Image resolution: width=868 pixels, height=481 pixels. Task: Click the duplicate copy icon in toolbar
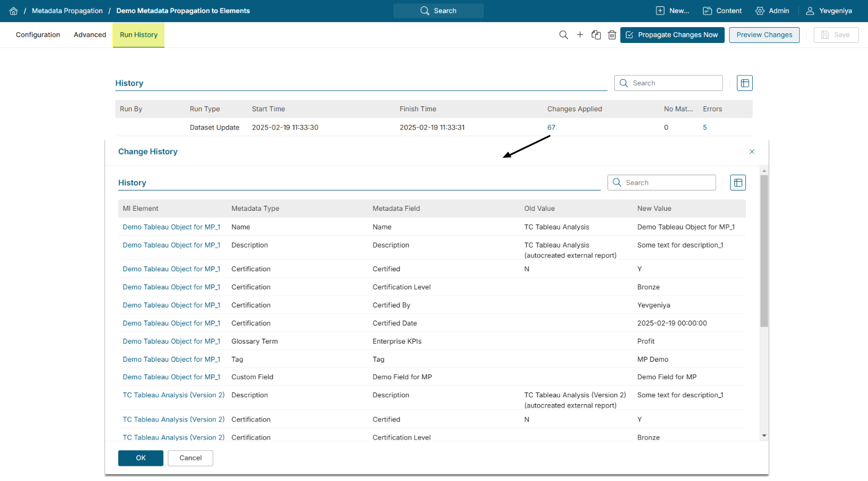(596, 35)
